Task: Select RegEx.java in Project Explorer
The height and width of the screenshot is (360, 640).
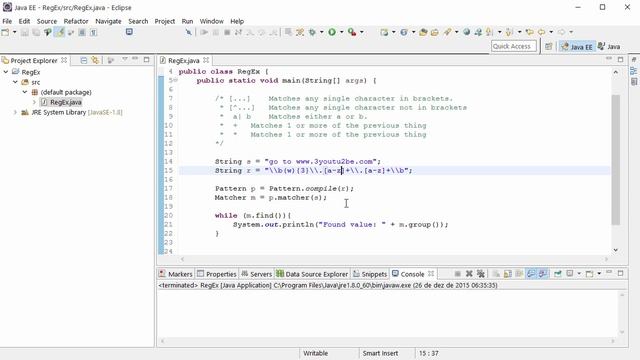Action: pyautogui.click(x=61, y=102)
